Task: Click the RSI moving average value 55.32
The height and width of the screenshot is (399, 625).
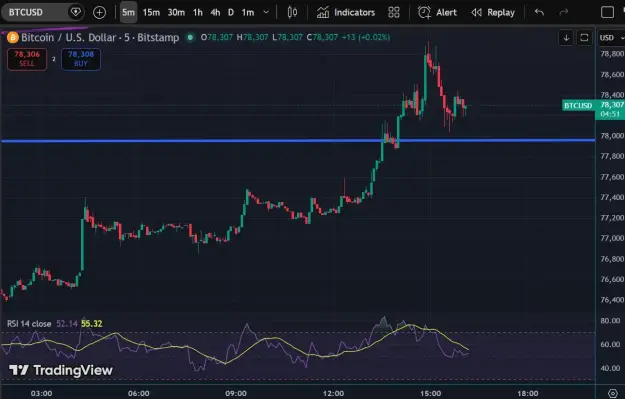Action: pyautogui.click(x=92, y=324)
